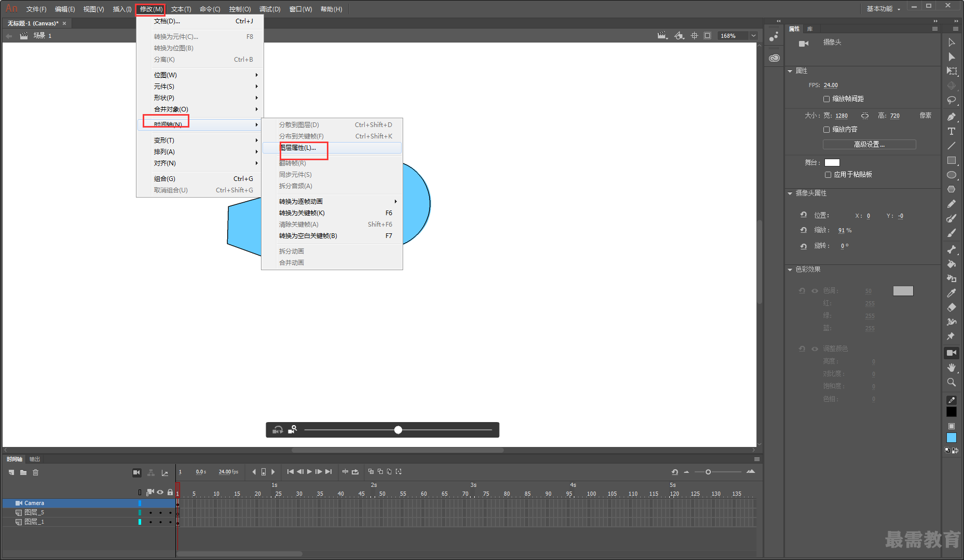Select the Eraser tool

pos(952,307)
